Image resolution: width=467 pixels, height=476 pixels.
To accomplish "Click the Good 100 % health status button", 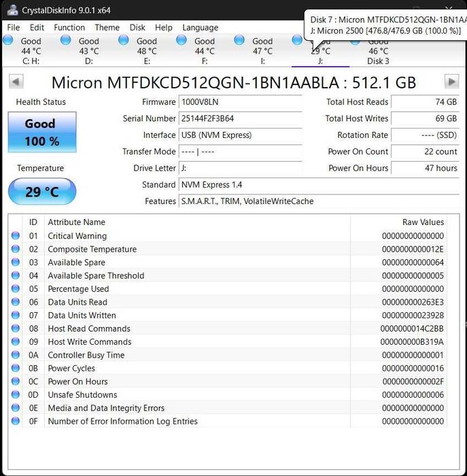I will [42, 132].
